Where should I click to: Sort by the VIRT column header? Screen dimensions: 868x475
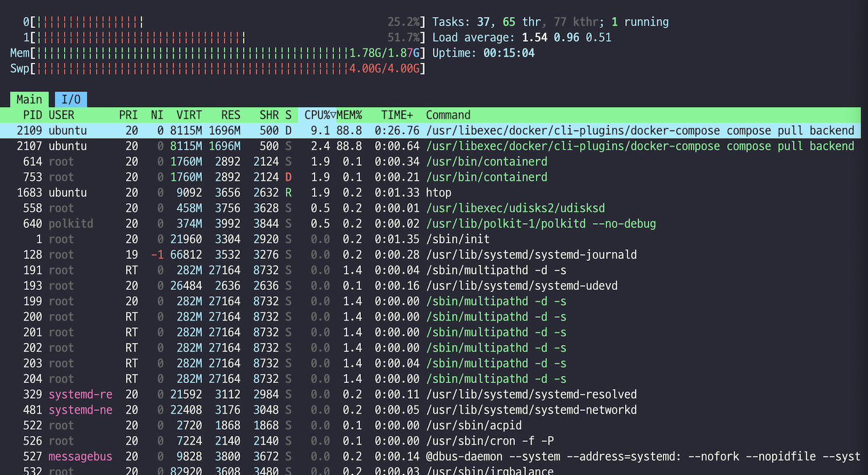189,115
